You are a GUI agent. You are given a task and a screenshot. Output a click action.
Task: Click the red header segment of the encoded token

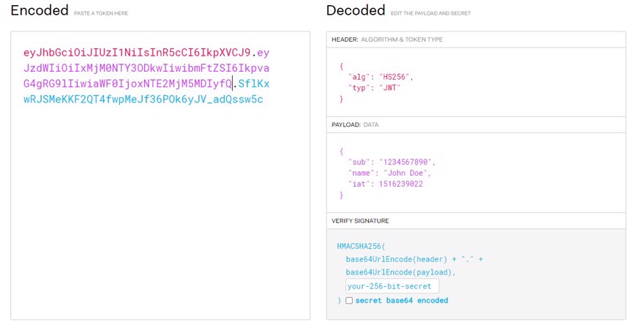tap(137, 53)
